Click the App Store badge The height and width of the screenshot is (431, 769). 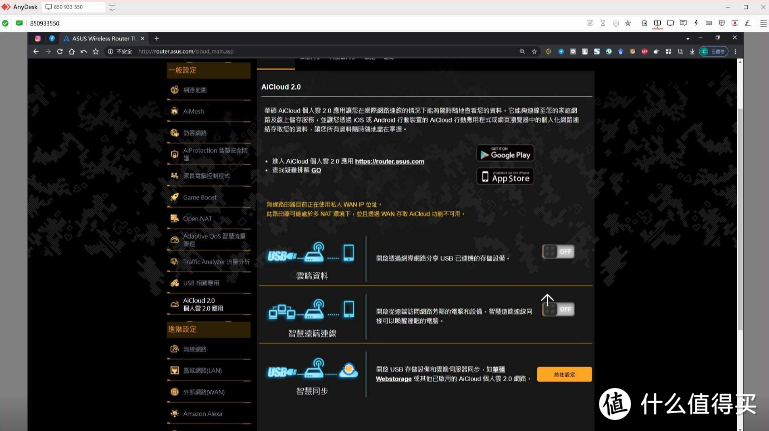tap(505, 177)
